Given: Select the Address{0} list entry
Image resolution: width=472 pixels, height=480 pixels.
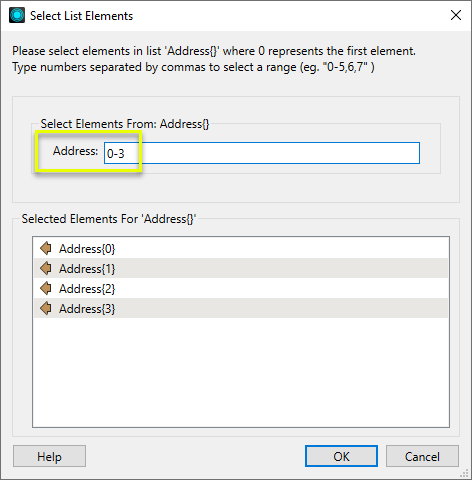Looking at the screenshot, I should [x=241, y=248].
